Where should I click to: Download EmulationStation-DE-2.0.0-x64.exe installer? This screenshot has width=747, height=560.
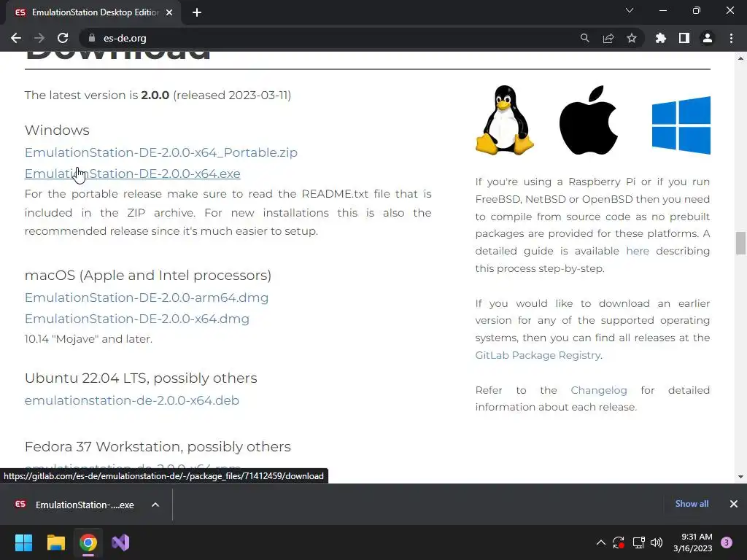(133, 174)
